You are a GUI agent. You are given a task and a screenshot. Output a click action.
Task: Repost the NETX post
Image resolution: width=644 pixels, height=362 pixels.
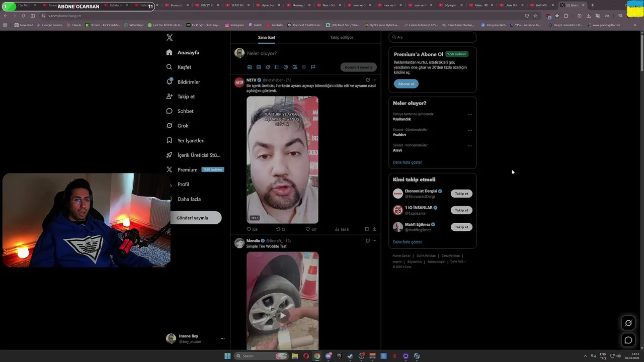281,229
